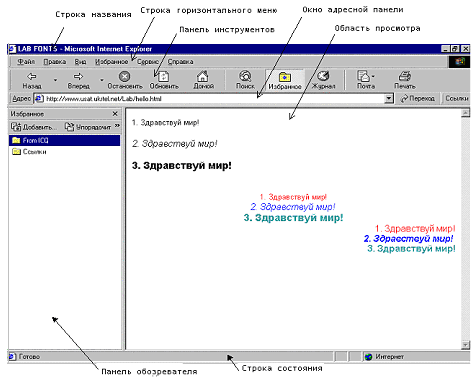Open the Файл menu
Screen dimensions: 472x379
coord(26,62)
